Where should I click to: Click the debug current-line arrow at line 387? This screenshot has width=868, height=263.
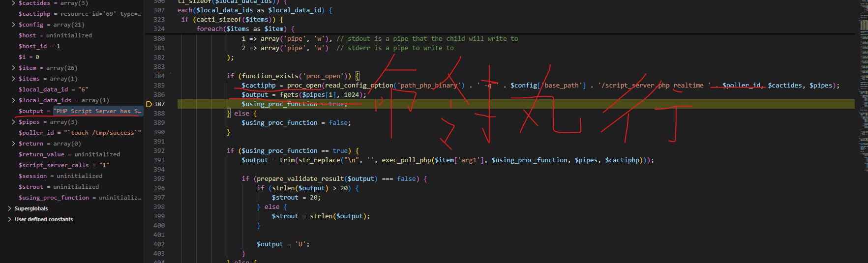click(x=149, y=104)
